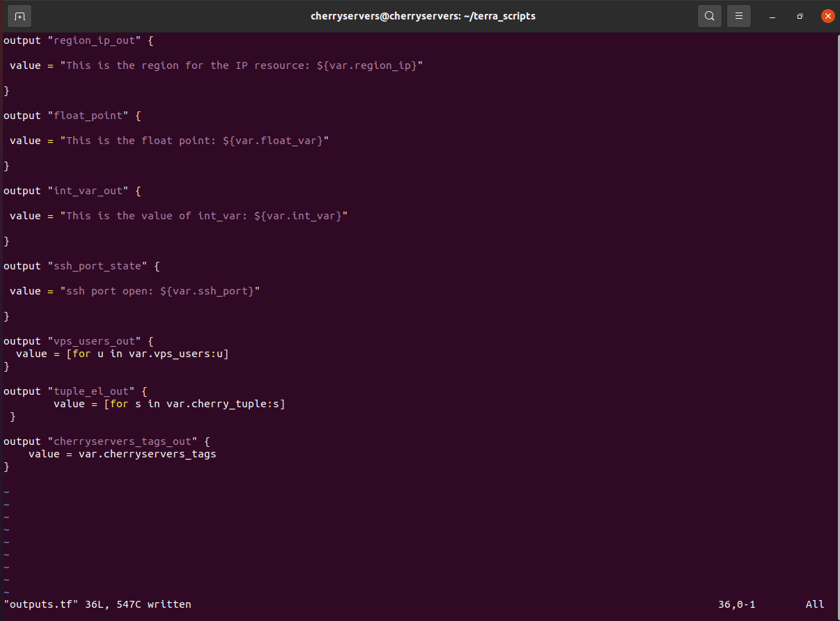840x621 pixels.
Task: Click the ssh_port_state output label
Action: pyautogui.click(x=98, y=265)
